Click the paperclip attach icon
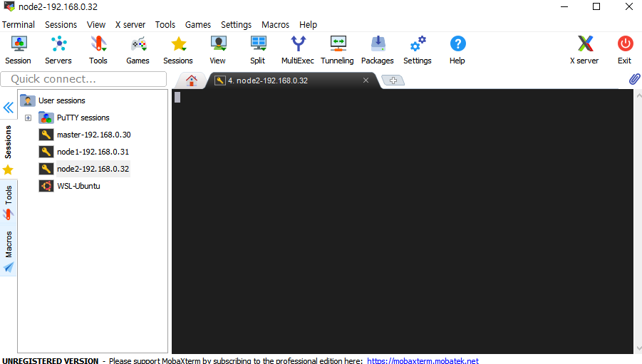642x364 pixels. click(x=635, y=79)
